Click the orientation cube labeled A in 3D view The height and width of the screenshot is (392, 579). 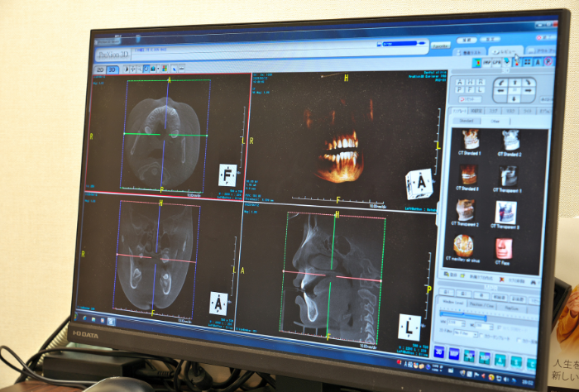(x=419, y=184)
